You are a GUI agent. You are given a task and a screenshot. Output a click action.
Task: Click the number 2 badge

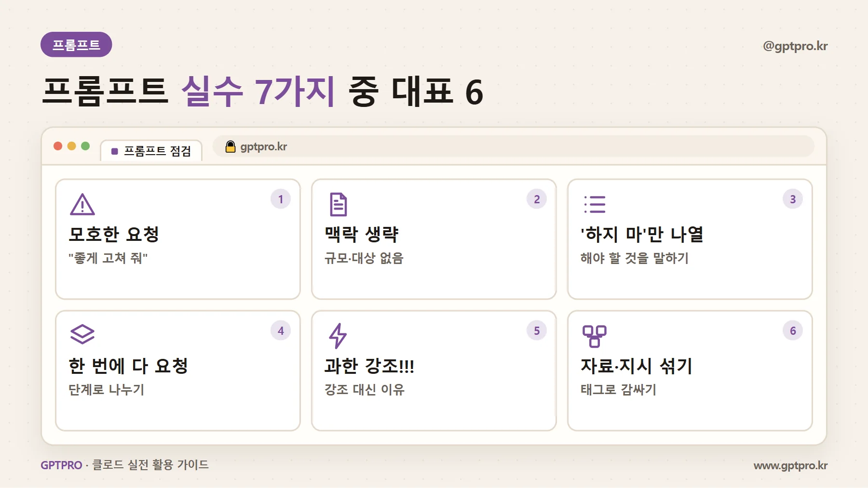click(537, 199)
